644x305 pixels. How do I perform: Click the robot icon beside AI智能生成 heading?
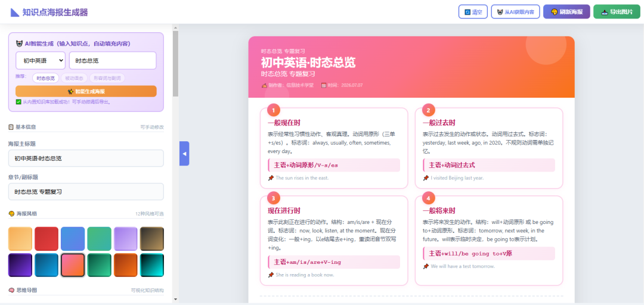(19, 43)
